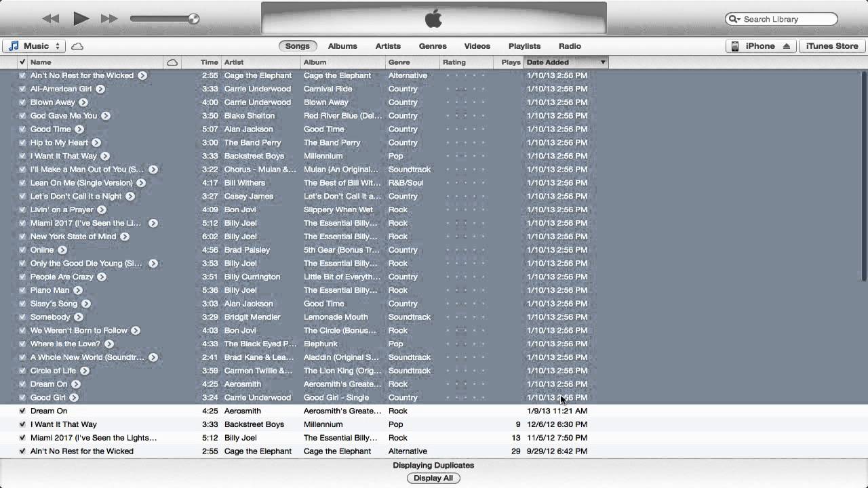Eject iPhone using the eject icon
Viewport: 868px width, 488px height.
click(787, 46)
